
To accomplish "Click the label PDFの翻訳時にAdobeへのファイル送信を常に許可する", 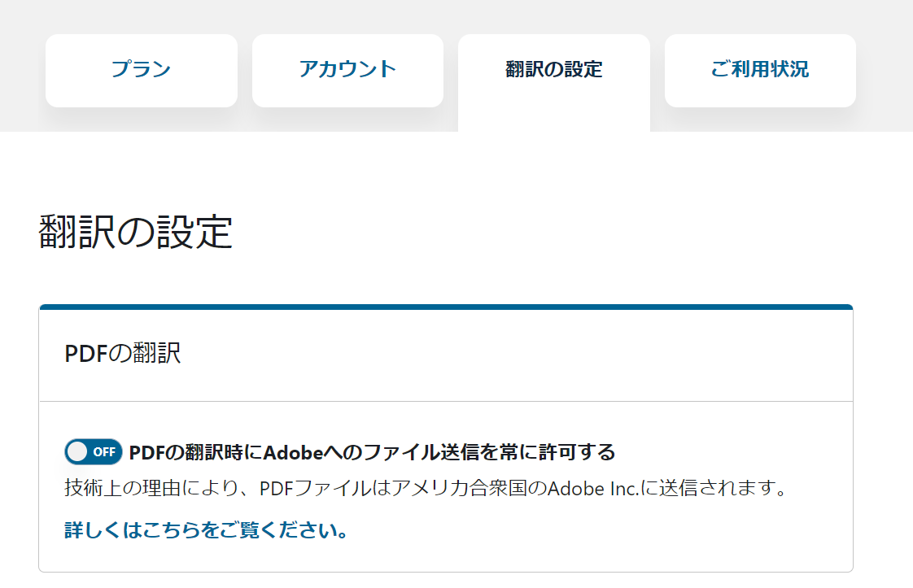I will pos(372,452).
